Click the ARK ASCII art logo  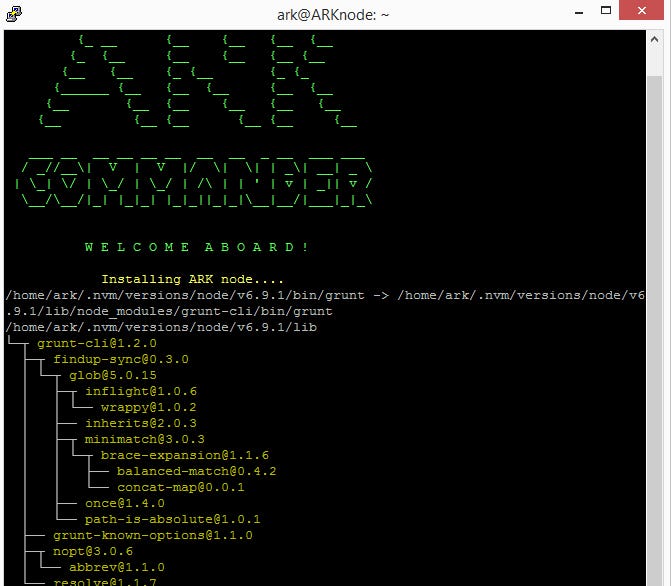click(198, 81)
